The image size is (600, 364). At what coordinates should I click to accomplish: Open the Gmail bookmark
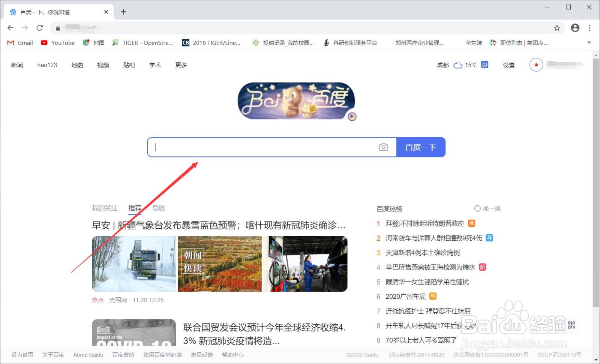(20, 43)
